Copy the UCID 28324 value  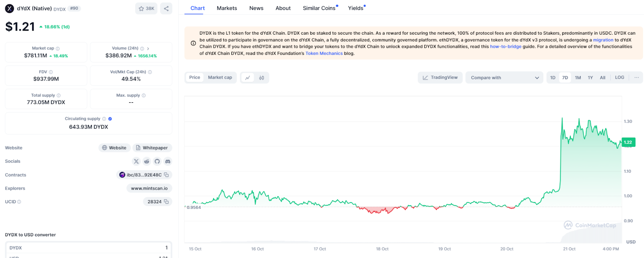pos(166,202)
